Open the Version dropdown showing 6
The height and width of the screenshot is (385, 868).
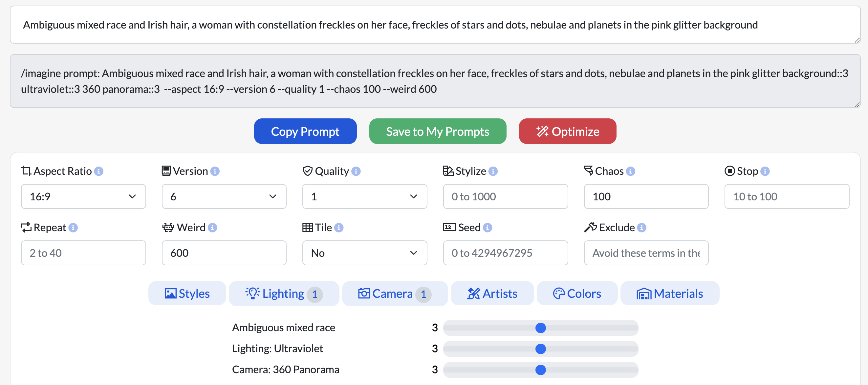pos(224,196)
